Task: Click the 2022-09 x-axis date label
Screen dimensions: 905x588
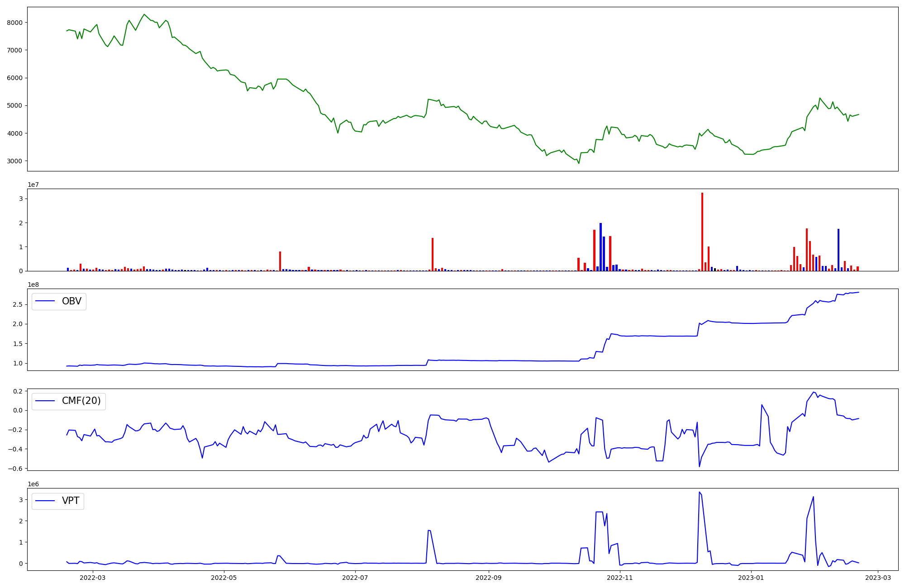Action: [x=488, y=578]
